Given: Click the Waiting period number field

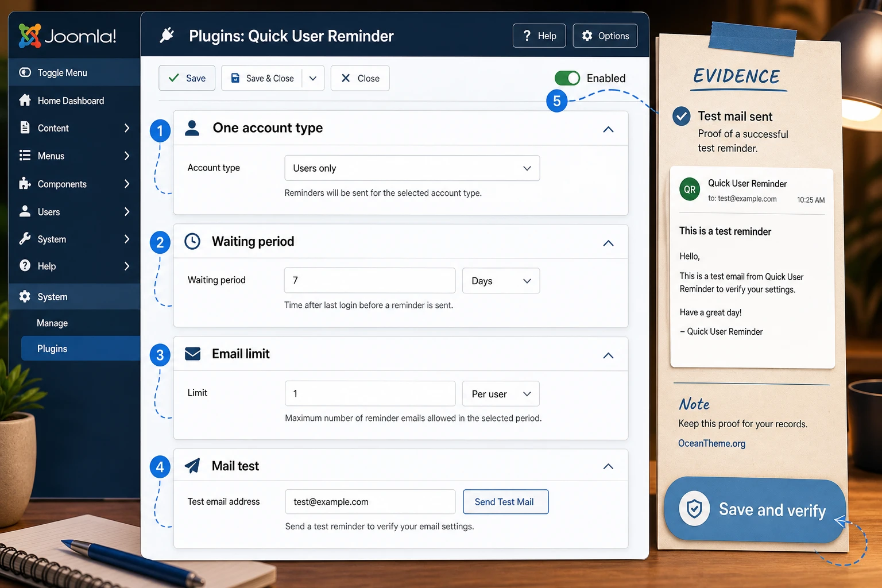Looking at the screenshot, I should [370, 280].
